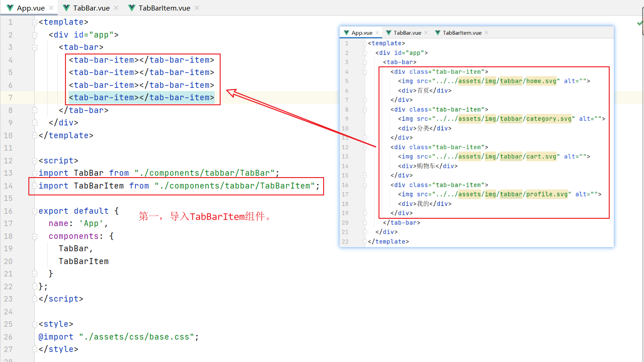Click the TabBarItem.vue tab in inset screenshot
This screenshot has width=644, height=362.
pos(462,32)
